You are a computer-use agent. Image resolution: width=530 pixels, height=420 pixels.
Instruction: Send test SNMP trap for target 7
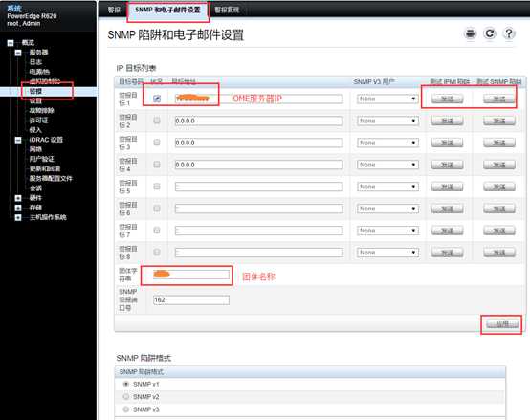[499, 231]
